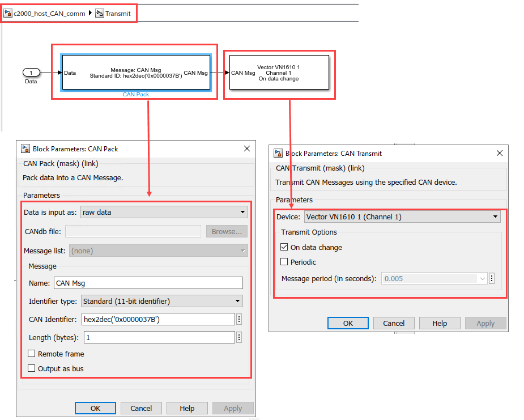
Task: Open the Device dropdown for Vector VN1610
Action: coord(402,217)
